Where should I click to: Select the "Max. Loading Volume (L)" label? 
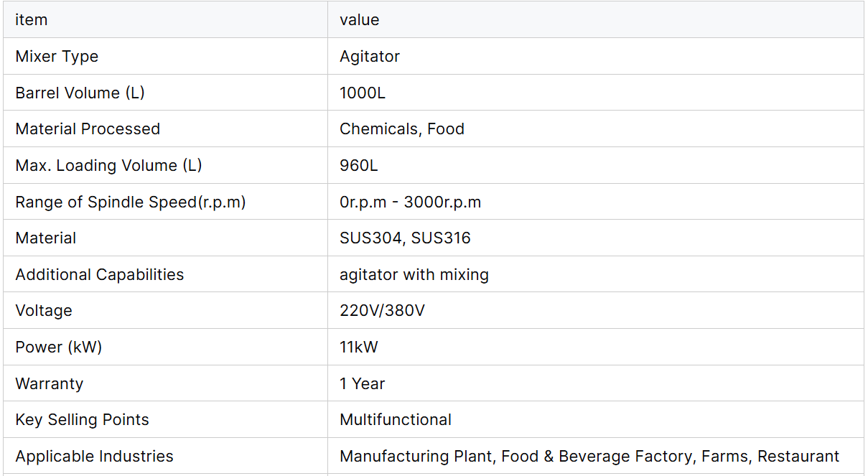pyautogui.click(x=108, y=166)
